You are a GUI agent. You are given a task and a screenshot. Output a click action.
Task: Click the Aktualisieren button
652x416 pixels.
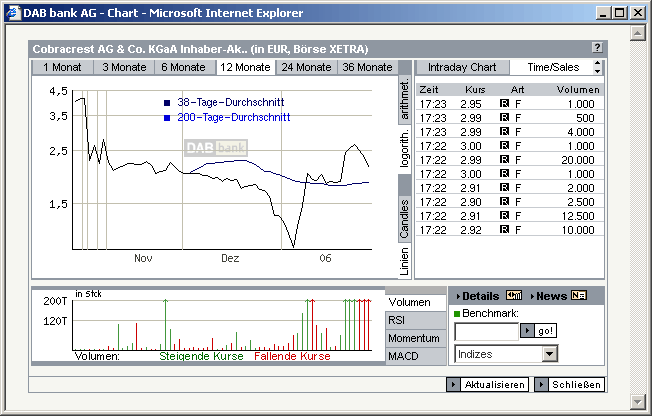tap(494, 385)
